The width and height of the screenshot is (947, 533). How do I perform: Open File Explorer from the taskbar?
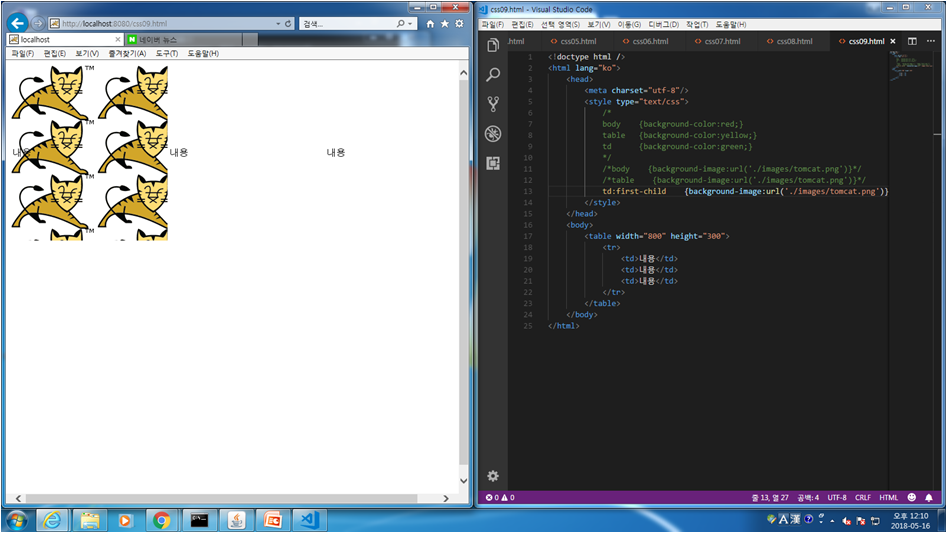click(89, 520)
